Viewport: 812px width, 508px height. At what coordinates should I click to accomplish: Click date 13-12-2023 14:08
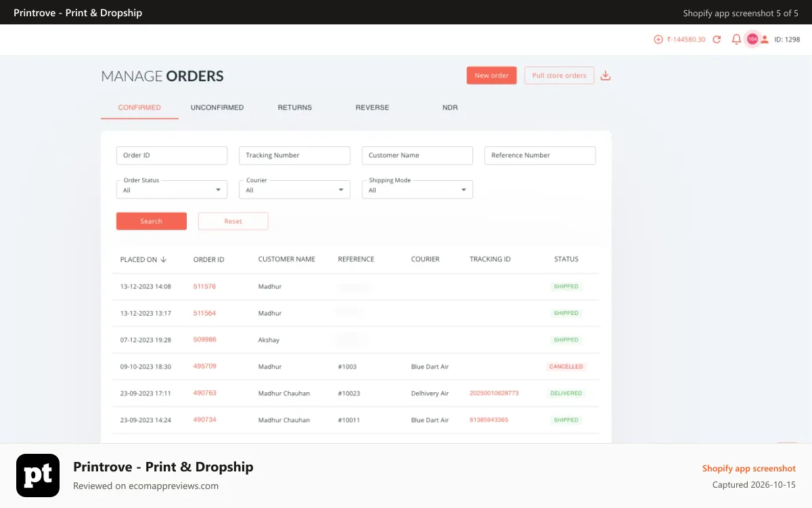pos(145,287)
